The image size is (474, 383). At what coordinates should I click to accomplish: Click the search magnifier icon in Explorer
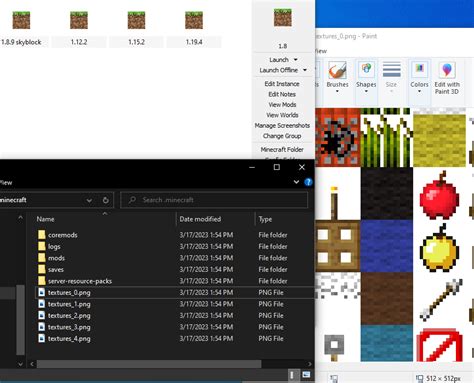point(132,200)
